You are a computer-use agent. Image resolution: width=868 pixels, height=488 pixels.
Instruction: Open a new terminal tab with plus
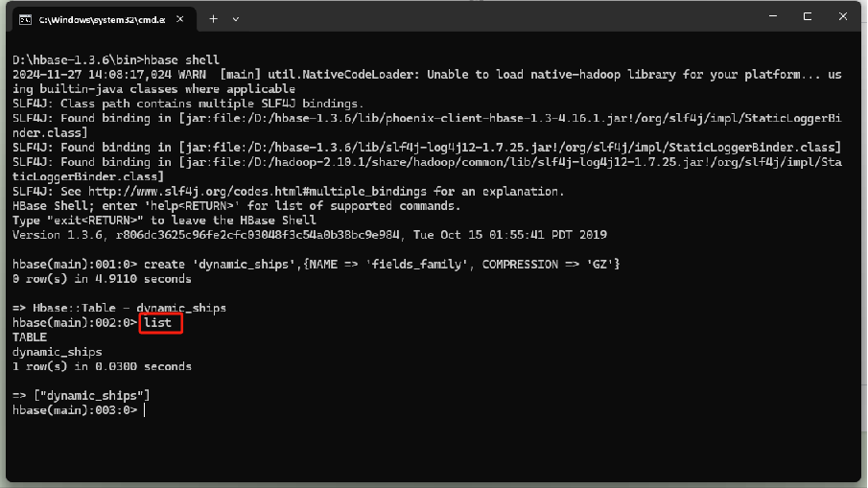click(213, 19)
